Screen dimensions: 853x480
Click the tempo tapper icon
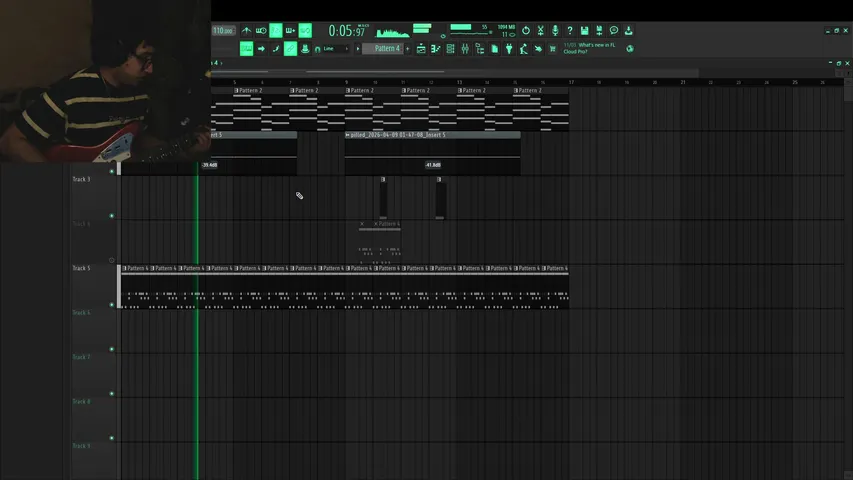point(523,49)
